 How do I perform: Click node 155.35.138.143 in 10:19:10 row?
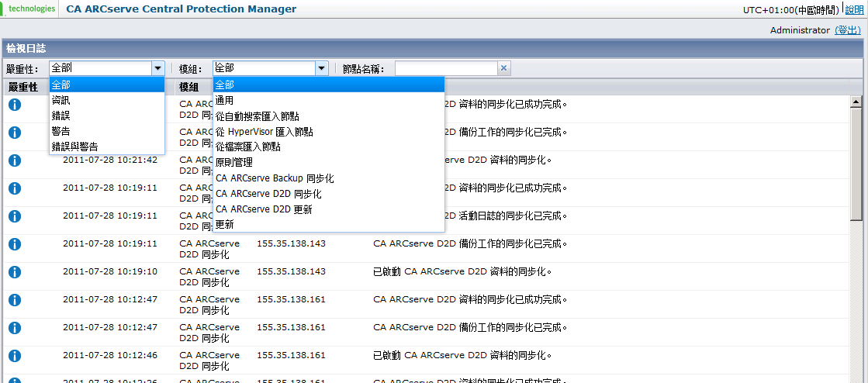tap(291, 272)
